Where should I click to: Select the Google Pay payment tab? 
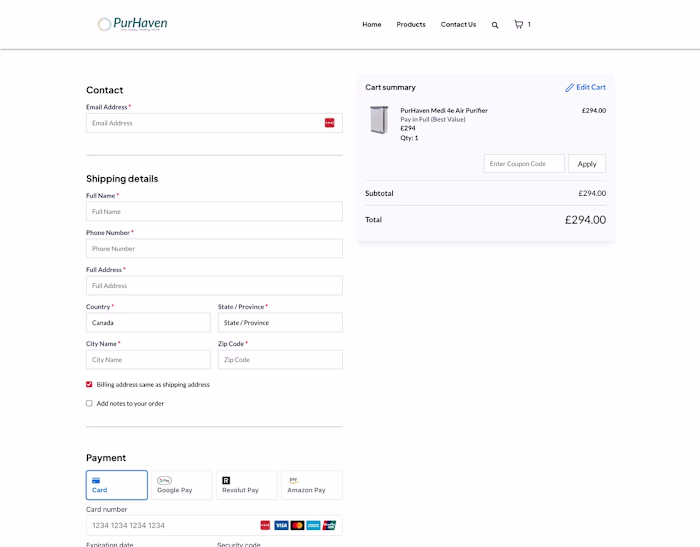click(182, 485)
